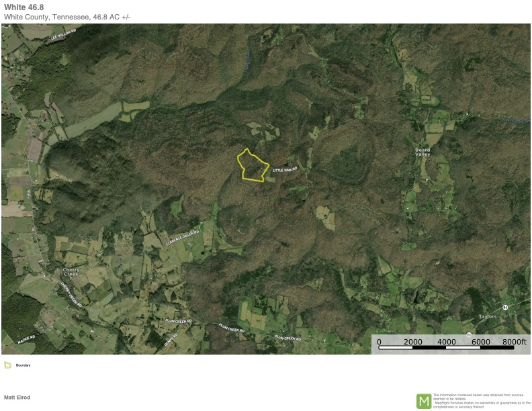
Task: Click the Matt Elrod author name
Action: 17,398
